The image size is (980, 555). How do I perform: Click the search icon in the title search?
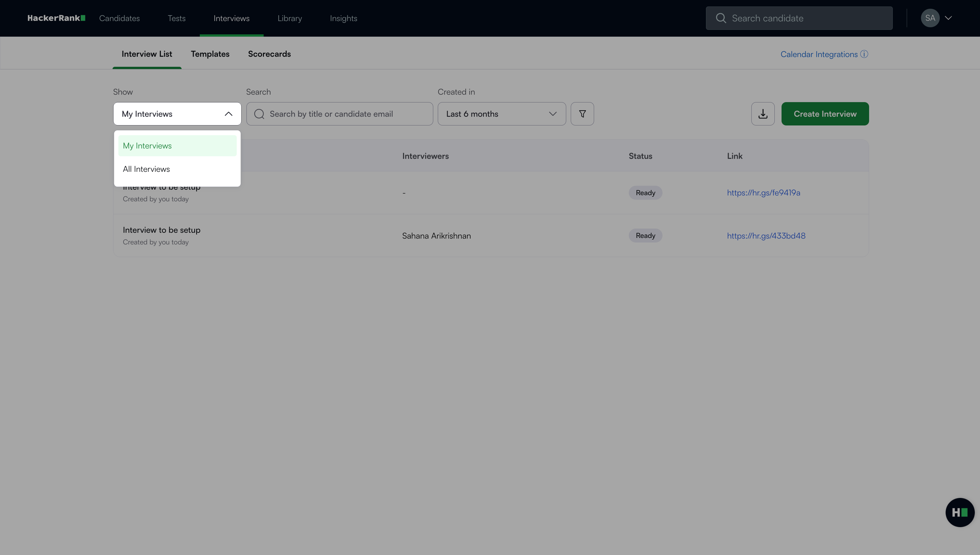(259, 113)
